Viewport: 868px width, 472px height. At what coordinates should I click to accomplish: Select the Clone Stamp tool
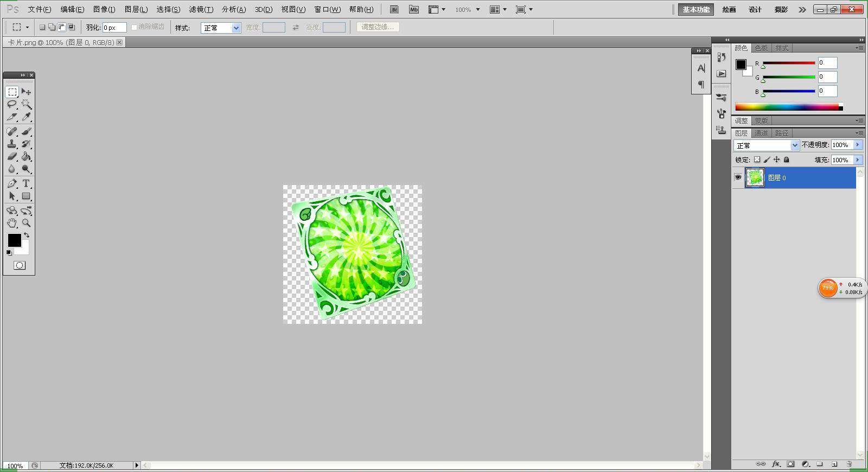tap(12, 144)
